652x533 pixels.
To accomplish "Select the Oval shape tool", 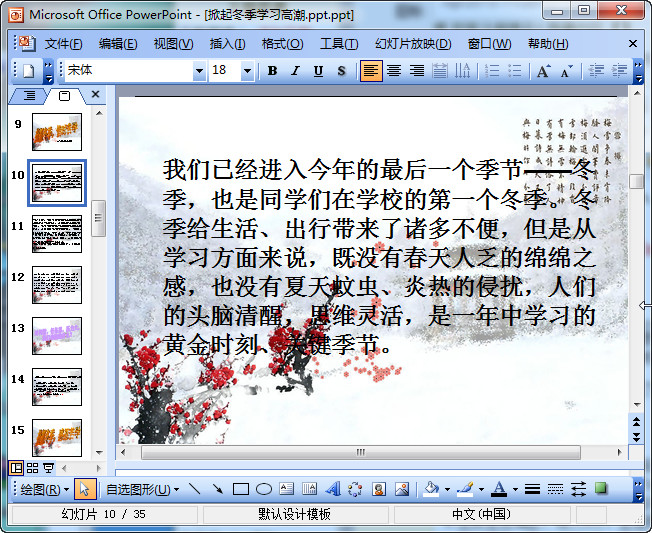I will (263, 489).
